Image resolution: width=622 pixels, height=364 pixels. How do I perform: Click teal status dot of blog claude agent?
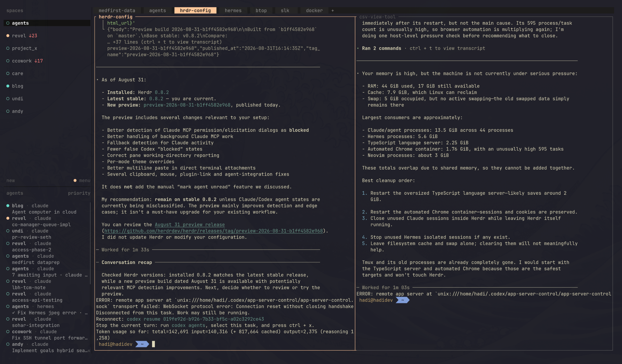pyautogui.click(x=8, y=206)
